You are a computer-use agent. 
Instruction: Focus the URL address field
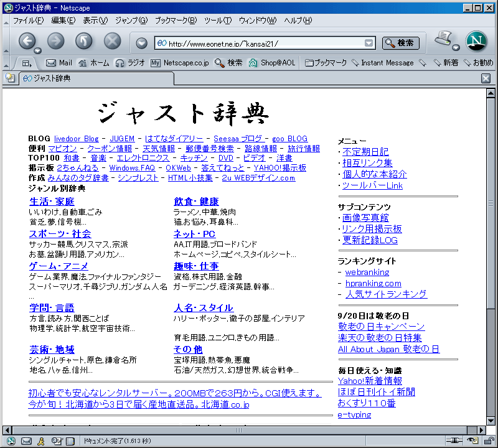[x=265, y=43]
